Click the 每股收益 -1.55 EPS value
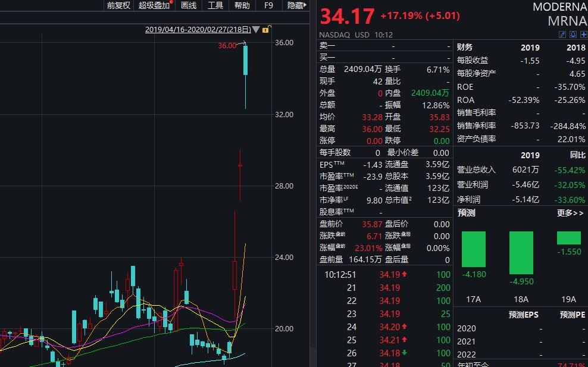The height and width of the screenshot is (367, 588). 530,61
